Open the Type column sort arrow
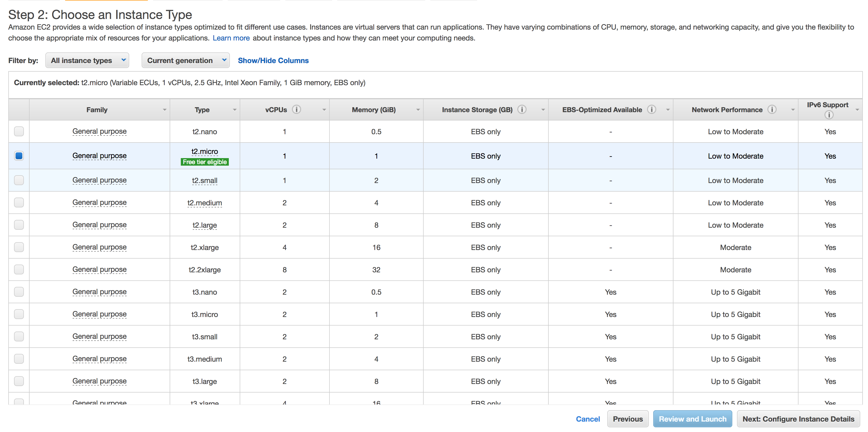This screenshot has width=868, height=432. click(x=235, y=110)
